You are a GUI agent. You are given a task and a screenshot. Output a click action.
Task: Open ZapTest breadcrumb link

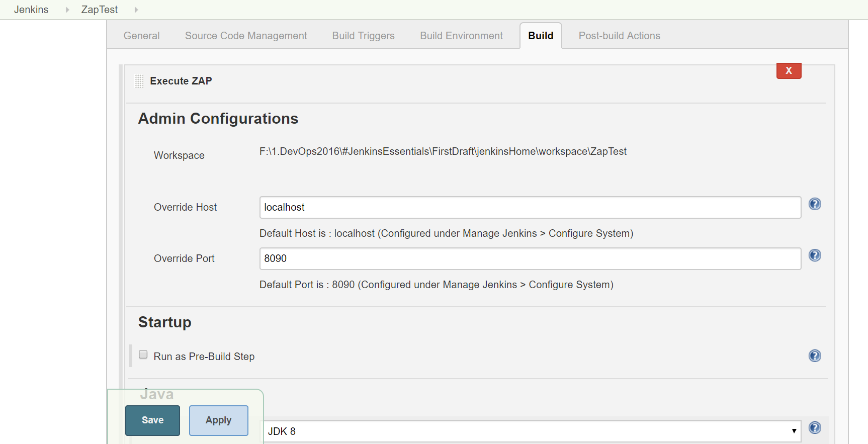100,10
